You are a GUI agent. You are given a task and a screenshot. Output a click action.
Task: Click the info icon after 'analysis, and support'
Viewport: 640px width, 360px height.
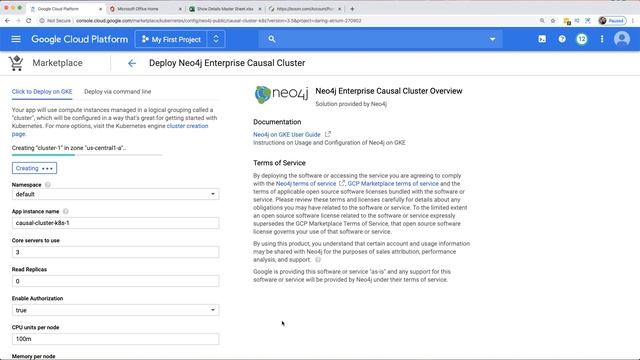click(x=318, y=260)
